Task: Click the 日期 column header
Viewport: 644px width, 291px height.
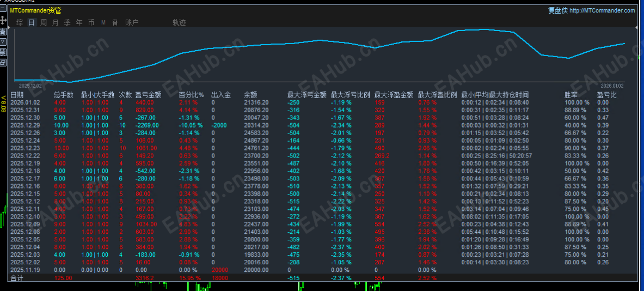Action: [x=17, y=95]
